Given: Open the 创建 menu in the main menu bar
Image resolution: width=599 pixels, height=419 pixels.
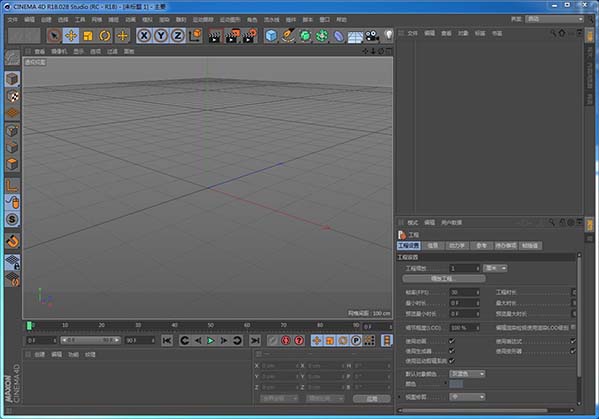Looking at the screenshot, I should pyautogui.click(x=46, y=19).
